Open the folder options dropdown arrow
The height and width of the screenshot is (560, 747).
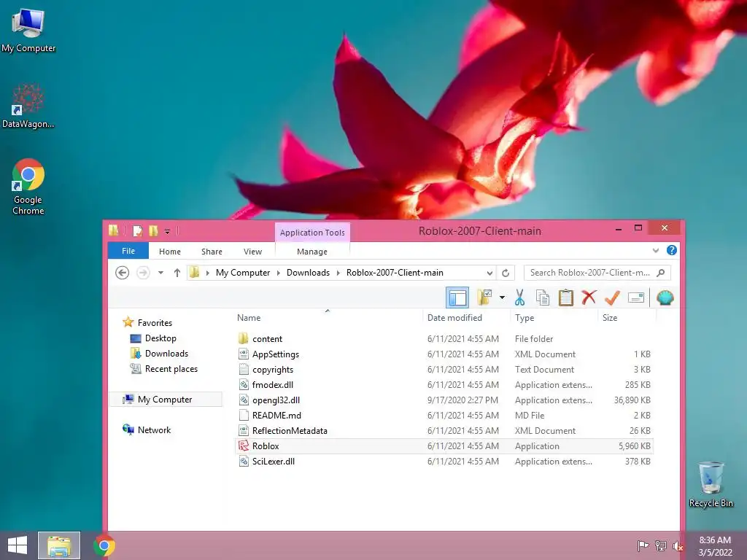point(502,297)
